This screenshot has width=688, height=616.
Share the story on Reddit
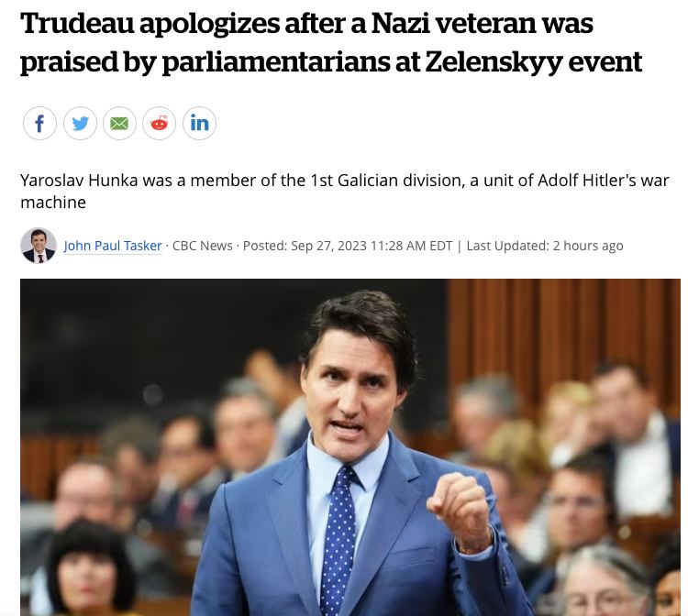[160, 123]
